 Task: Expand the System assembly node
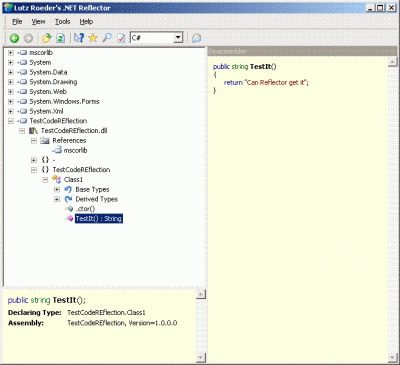(11, 62)
